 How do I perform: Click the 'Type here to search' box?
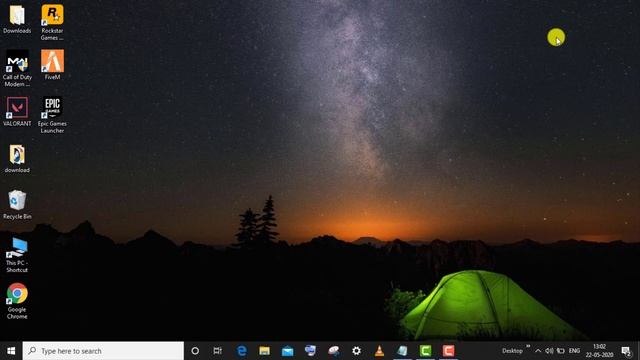103,351
